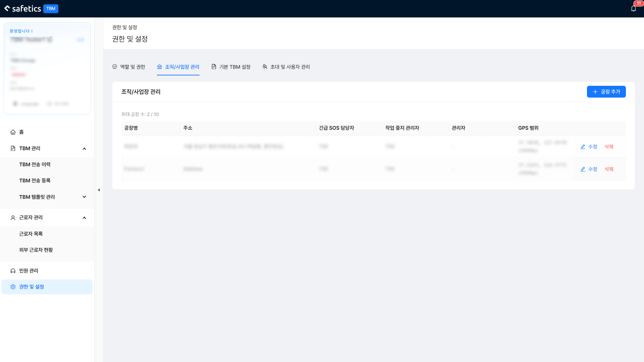Open 홈 in the sidebar
The width and height of the screenshot is (644, 362).
(47, 132)
